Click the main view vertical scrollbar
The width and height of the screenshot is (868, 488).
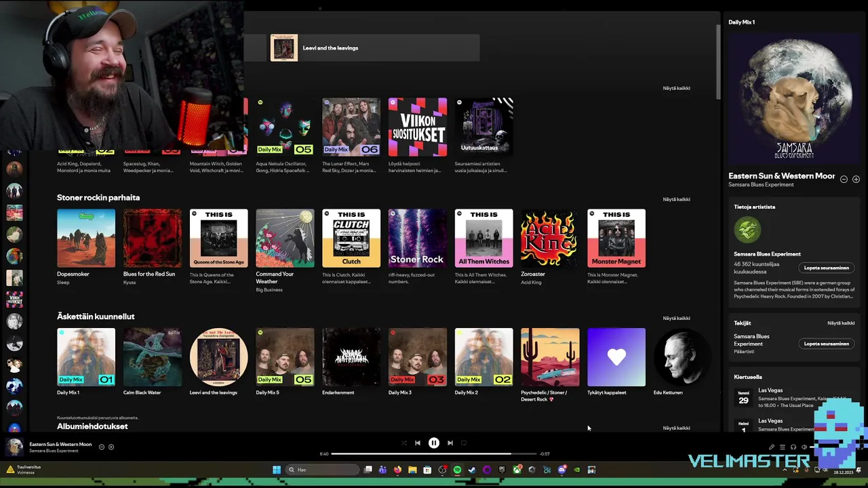tap(717, 62)
